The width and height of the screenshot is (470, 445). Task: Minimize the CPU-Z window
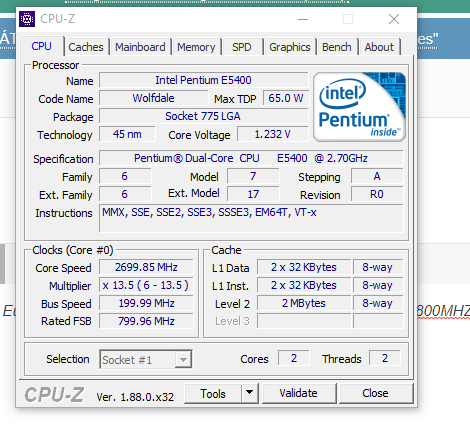303,19
